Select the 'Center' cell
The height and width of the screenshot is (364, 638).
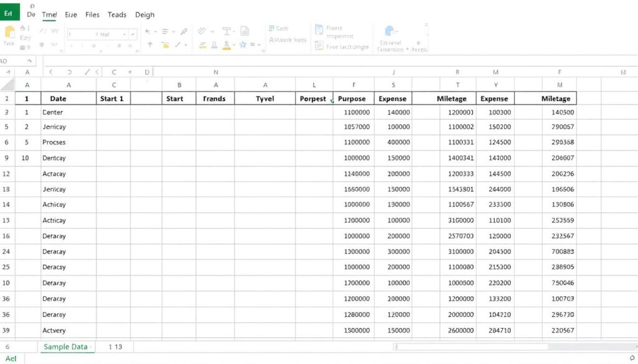[x=69, y=112]
